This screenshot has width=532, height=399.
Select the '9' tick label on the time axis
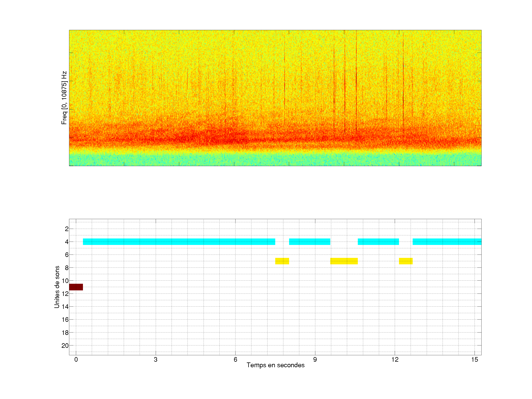315,359
